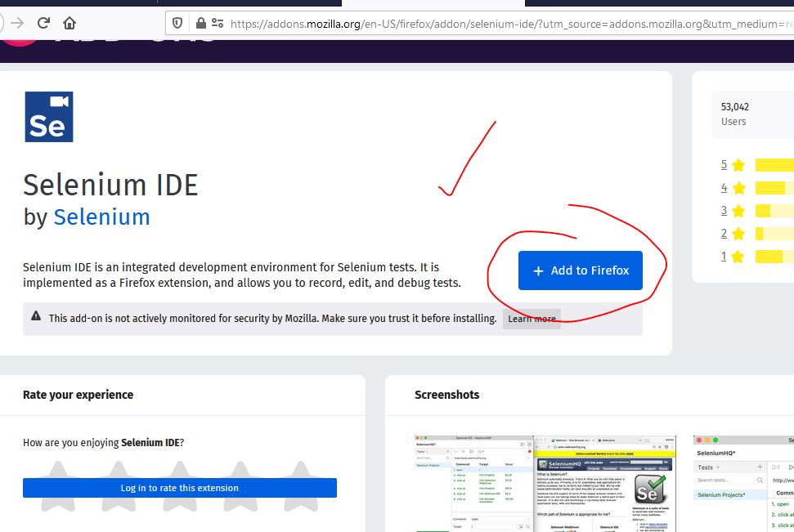
Task: Open the Selenium author link
Action: coord(101,217)
